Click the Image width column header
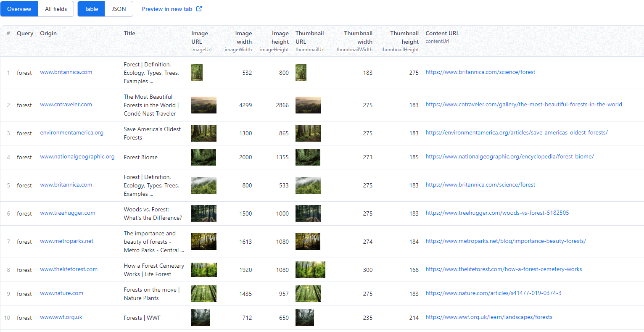Viewport: 644px width, 332px height. 243,37
